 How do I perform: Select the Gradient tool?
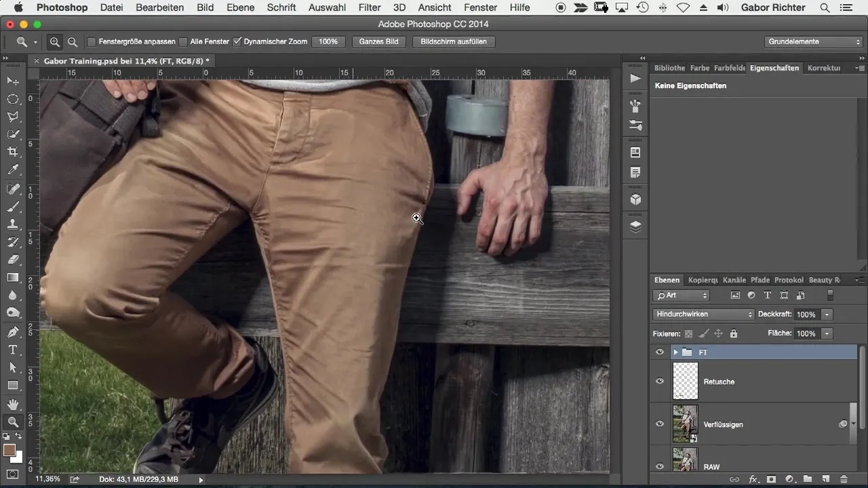click(12, 277)
